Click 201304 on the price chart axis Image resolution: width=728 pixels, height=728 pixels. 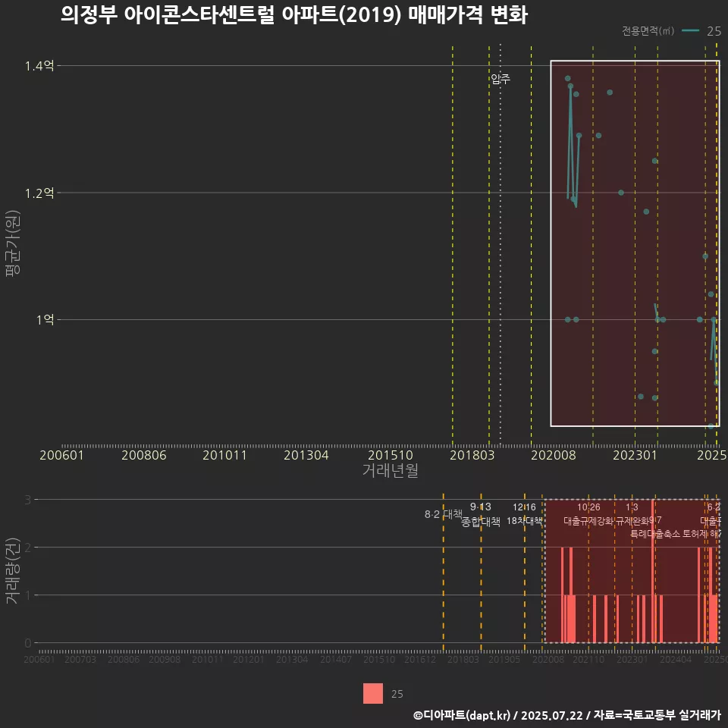[306, 455]
